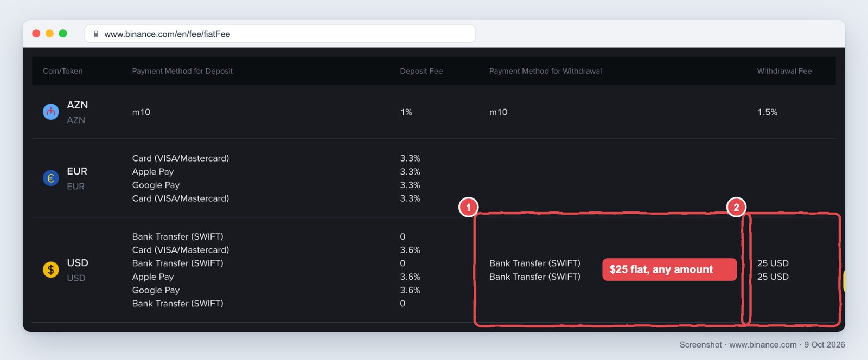Select Card (VISA/Mastercard) in the USD row
The height and width of the screenshot is (360, 868).
pos(181,250)
